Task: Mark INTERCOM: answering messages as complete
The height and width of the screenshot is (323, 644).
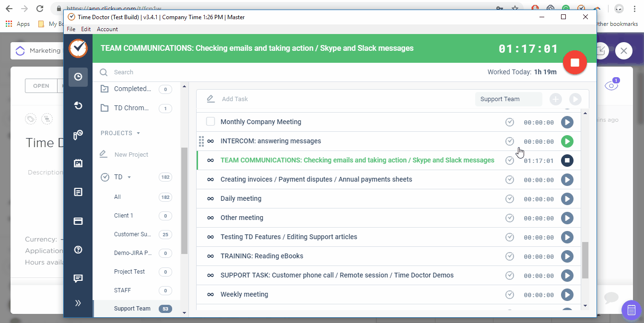Action: [x=509, y=141]
